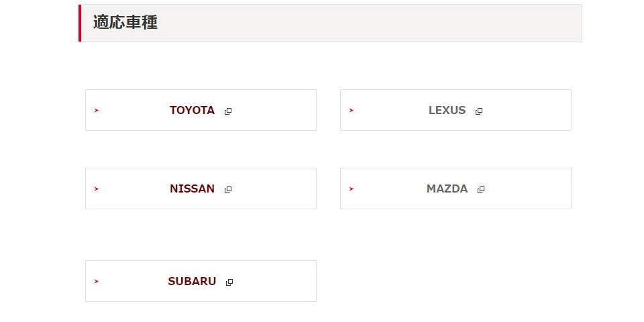Open the SUBARU vehicle list link
This screenshot has width=644, height=322.
pos(193,281)
